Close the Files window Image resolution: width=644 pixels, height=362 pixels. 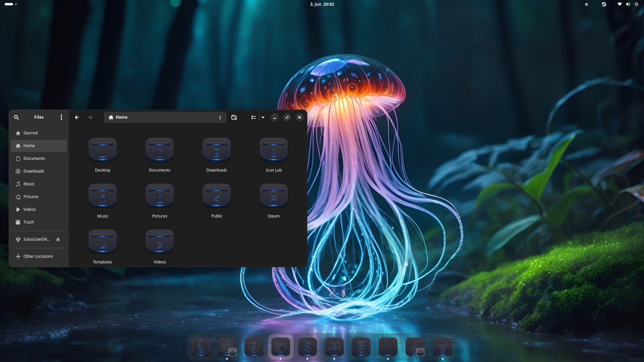pos(300,117)
